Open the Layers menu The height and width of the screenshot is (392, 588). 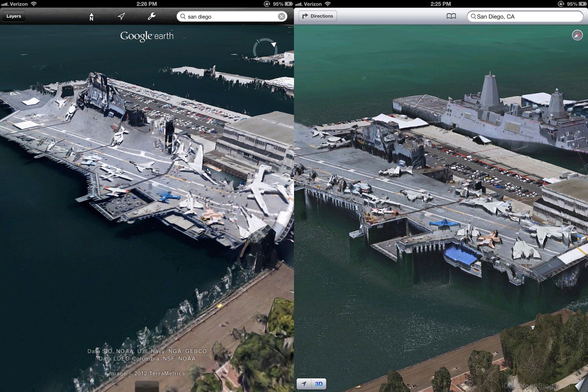(14, 16)
